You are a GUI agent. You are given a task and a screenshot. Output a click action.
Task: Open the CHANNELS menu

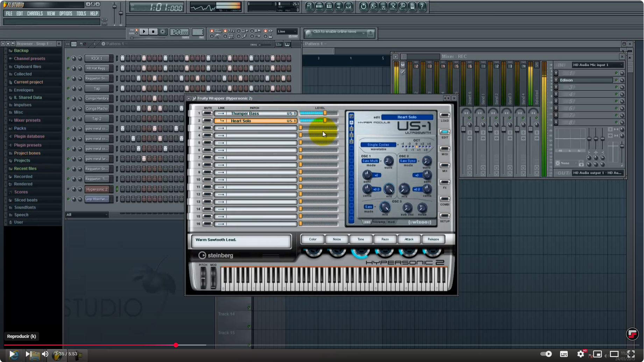pyautogui.click(x=35, y=14)
